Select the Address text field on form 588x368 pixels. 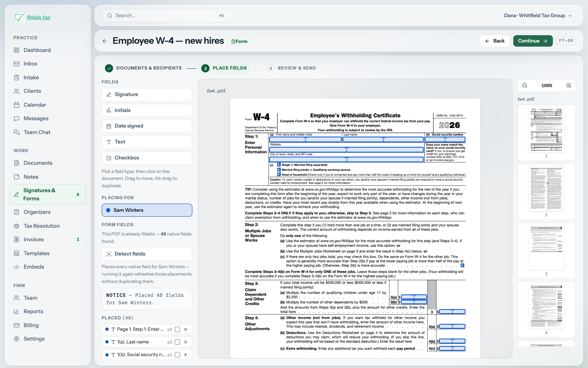(x=346, y=149)
